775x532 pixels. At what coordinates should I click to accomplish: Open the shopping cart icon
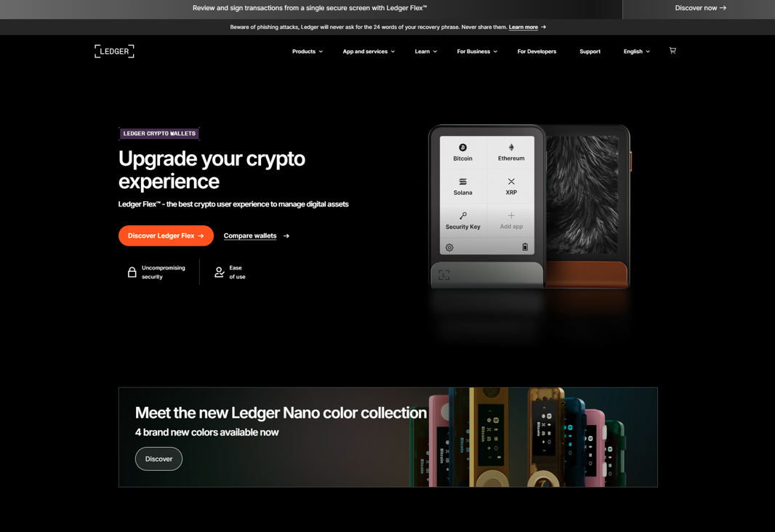tap(672, 50)
